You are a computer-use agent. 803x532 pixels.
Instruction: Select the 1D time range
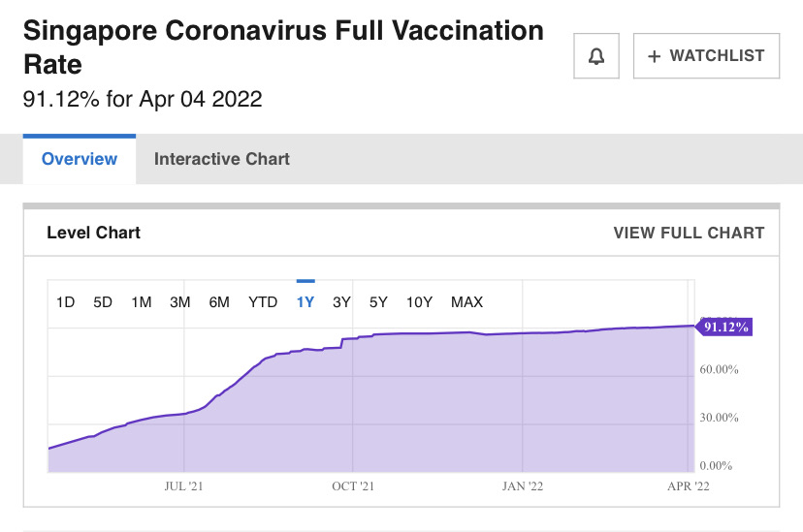click(65, 302)
